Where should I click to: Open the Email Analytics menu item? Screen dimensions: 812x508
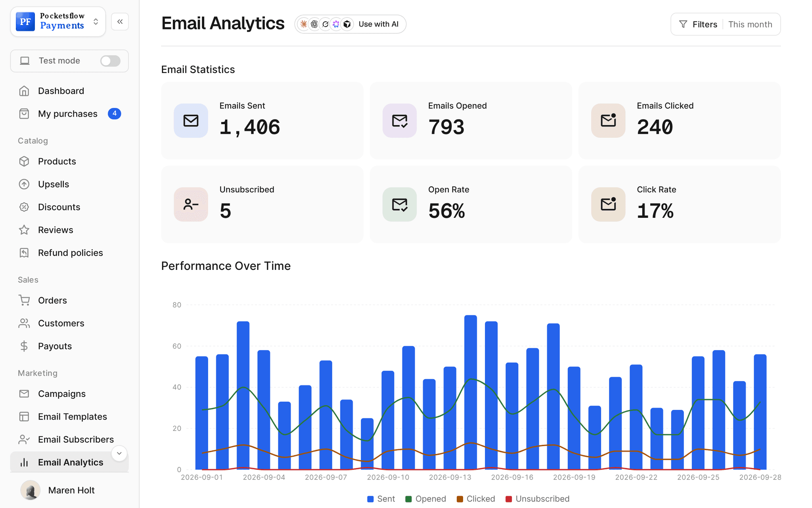pos(69,462)
